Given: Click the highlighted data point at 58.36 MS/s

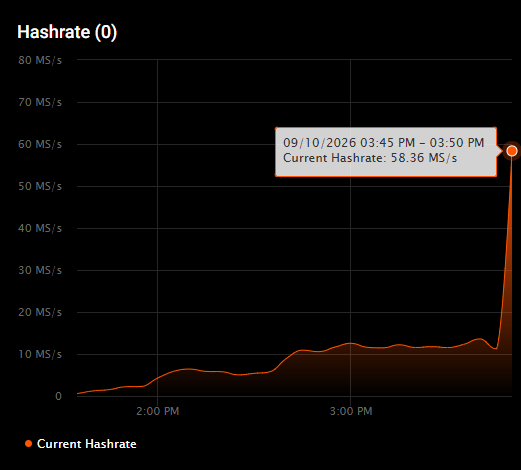Looking at the screenshot, I should point(512,151).
